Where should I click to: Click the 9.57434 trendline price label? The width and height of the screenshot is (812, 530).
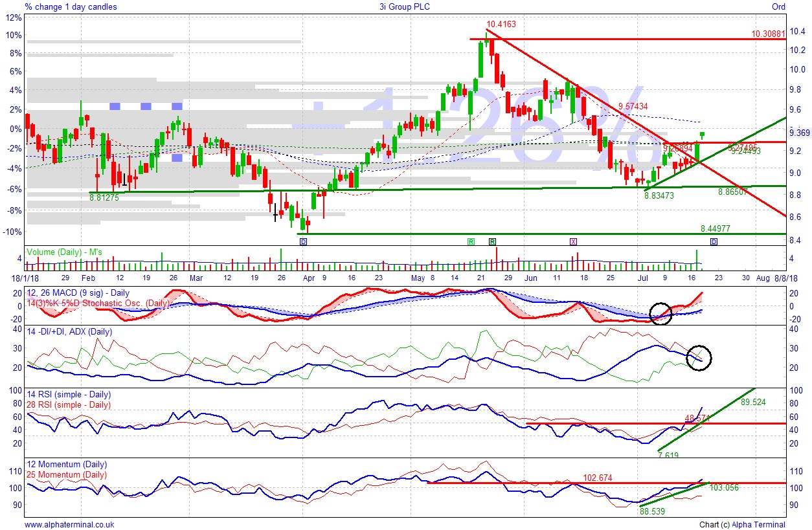(x=633, y=106)
